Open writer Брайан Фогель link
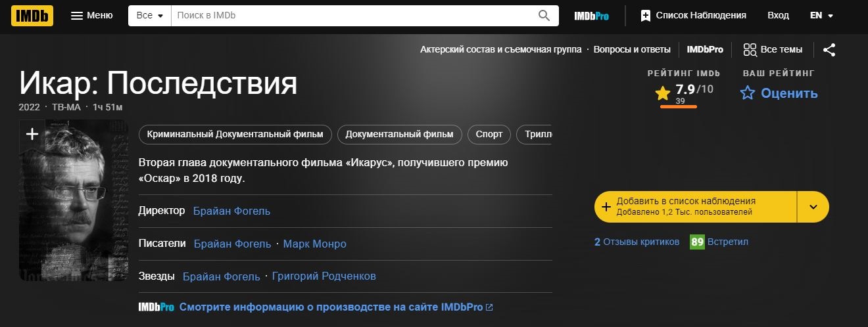Viewport: 868px width, 327px height. coord(232,244)
